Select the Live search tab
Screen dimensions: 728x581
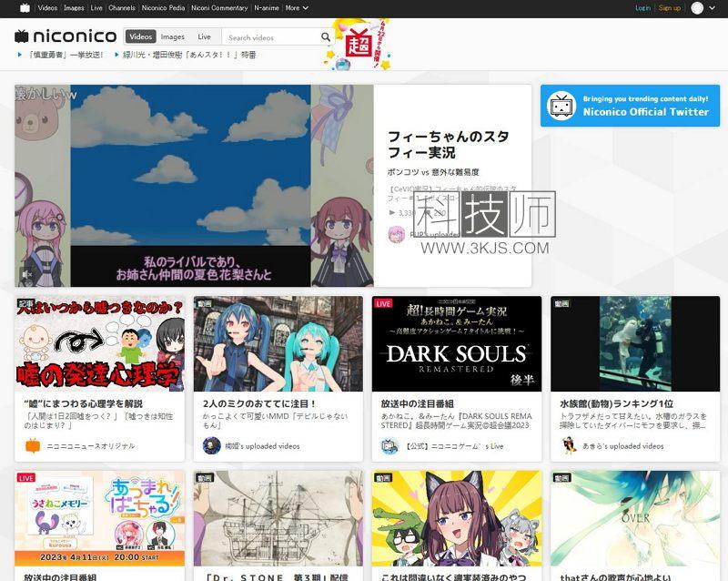coord(204,36)
